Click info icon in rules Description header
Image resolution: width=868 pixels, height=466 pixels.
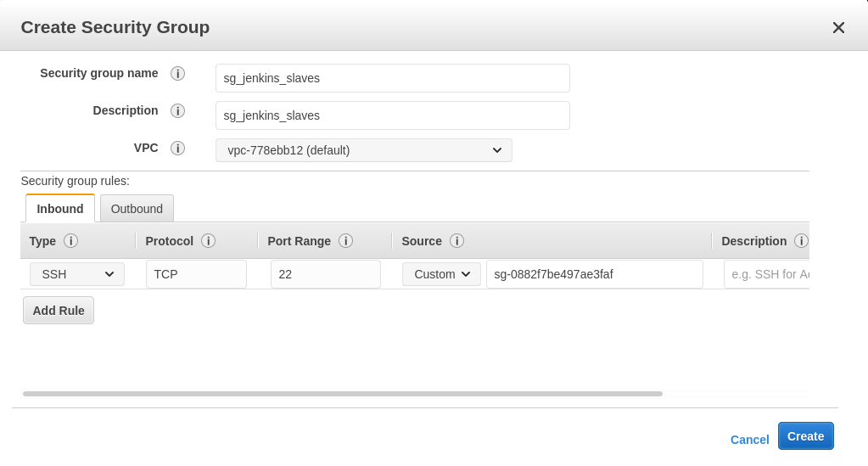point(800,241)
